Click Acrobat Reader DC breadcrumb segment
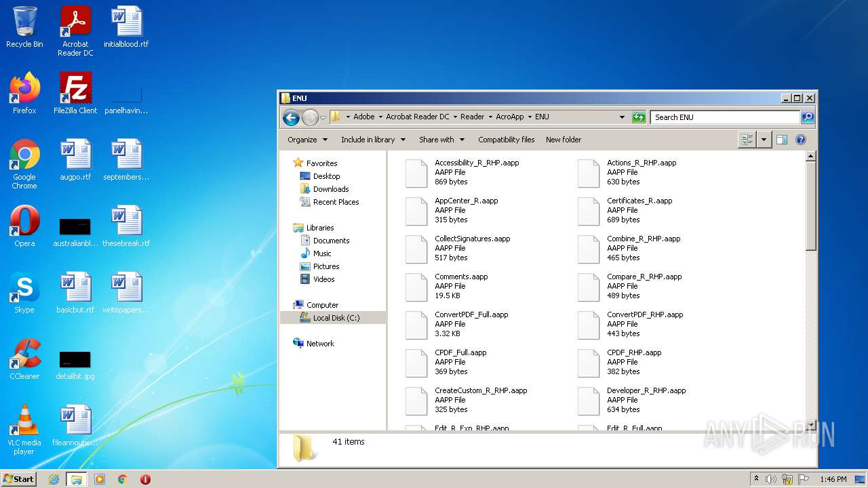 click(418, 117)
